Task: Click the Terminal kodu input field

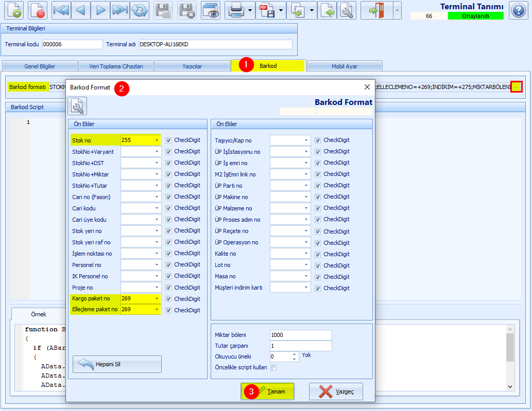Action: click(x=72, y=44)
